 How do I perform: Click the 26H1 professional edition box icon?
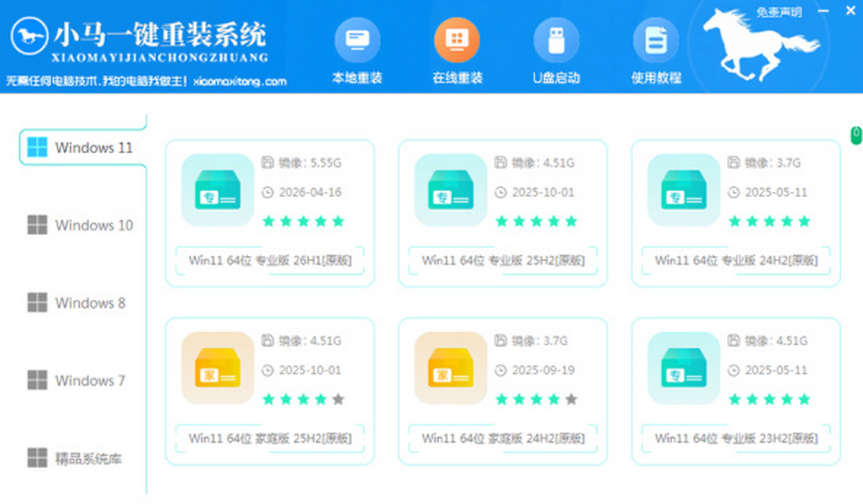coord(218,190)
